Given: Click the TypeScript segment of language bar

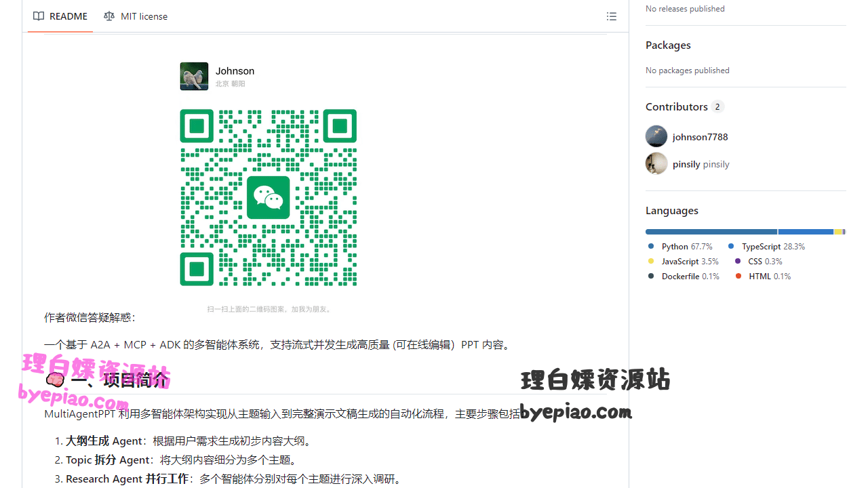Looking at the screenshot, I should 806,232.
